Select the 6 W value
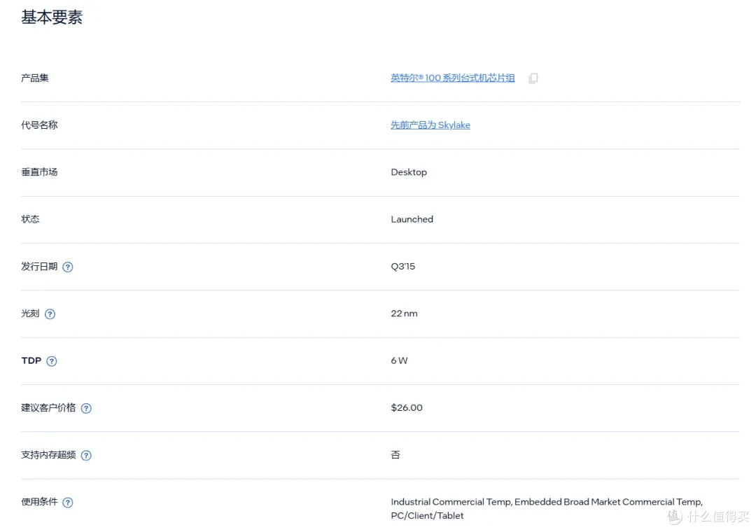 pyautogui.click(x=399, y=360)
